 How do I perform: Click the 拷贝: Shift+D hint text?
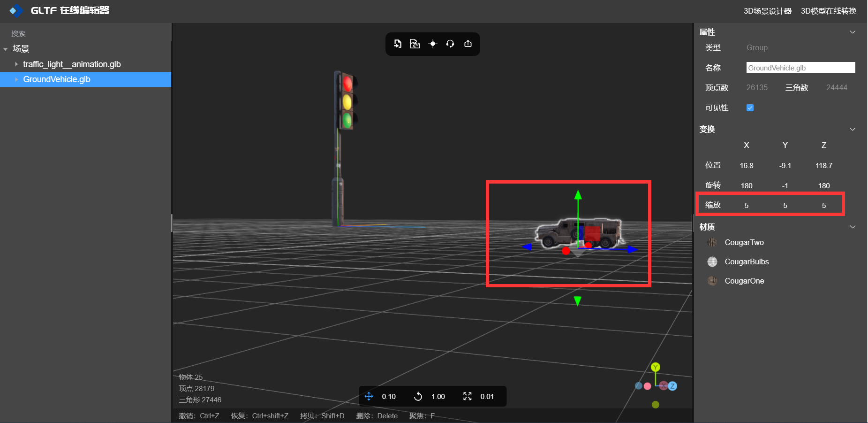click(x=322, y=416)
